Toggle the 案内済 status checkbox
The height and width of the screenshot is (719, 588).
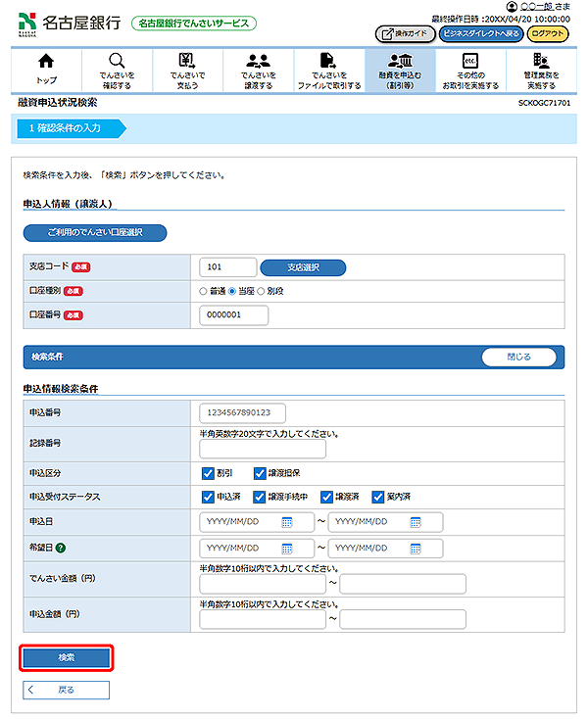378,497
